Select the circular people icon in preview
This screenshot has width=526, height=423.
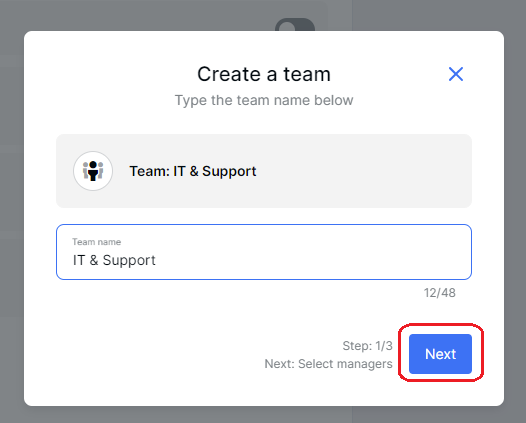pyautogui.click(x=93, y=171)
